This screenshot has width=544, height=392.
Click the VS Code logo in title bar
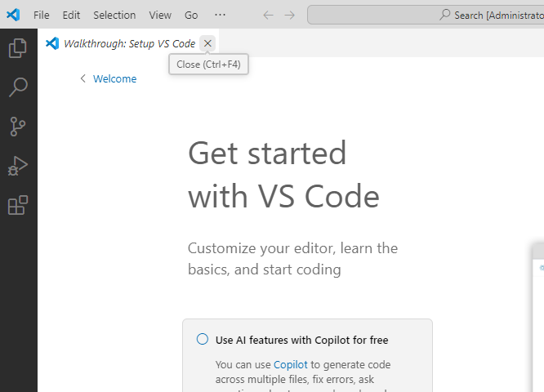pyautogui.click(x=13, y=15)
